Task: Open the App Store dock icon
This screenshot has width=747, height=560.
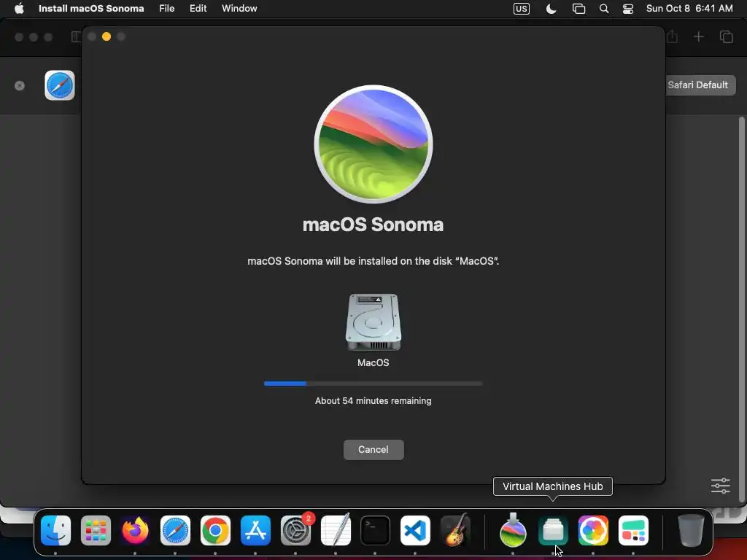Action: 255,531
